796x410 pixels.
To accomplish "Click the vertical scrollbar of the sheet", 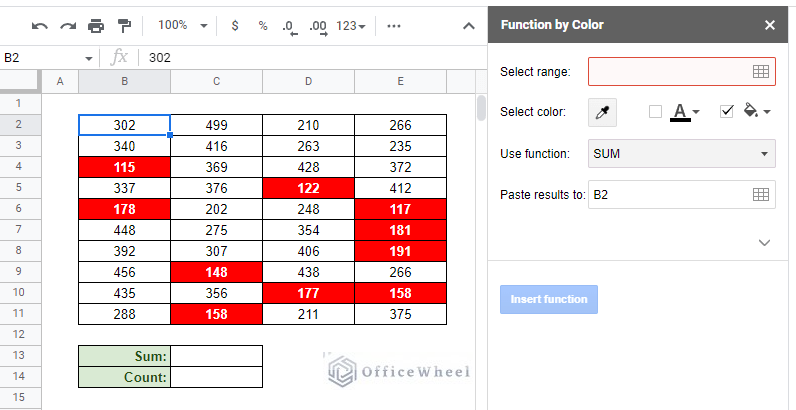I will click(x=481, y=108).
